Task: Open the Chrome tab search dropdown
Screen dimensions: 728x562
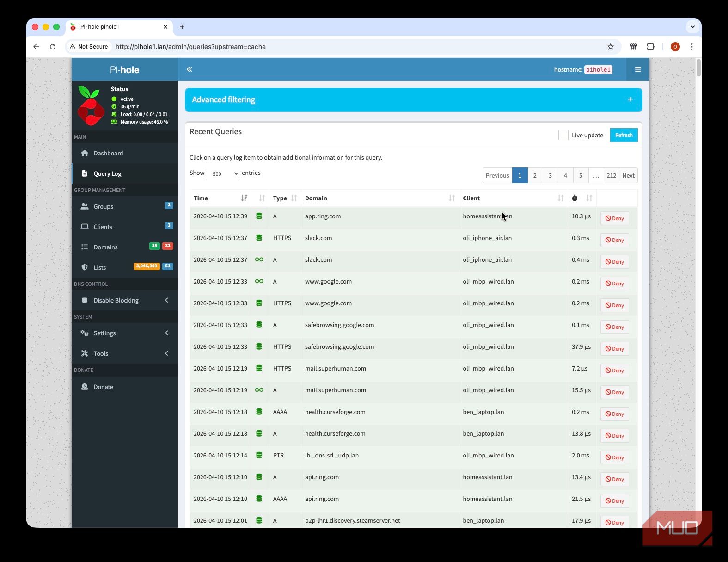Action: coord(692,27)
